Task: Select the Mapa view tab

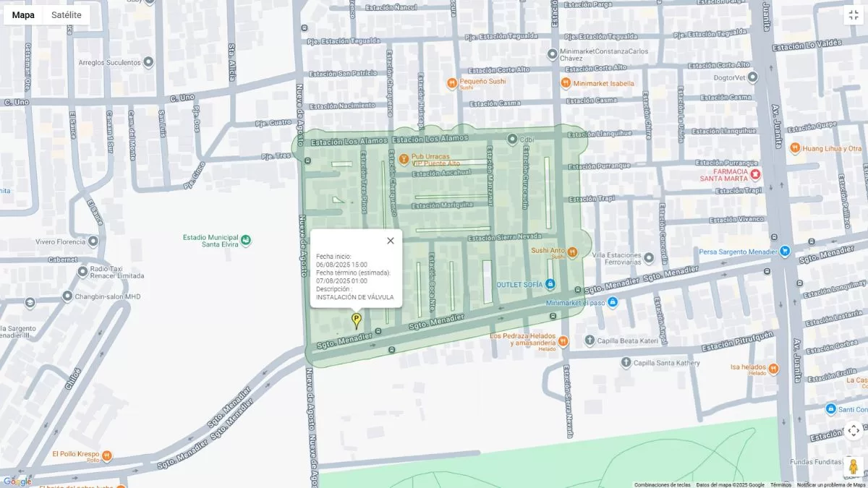Action: tap(23, 15)
